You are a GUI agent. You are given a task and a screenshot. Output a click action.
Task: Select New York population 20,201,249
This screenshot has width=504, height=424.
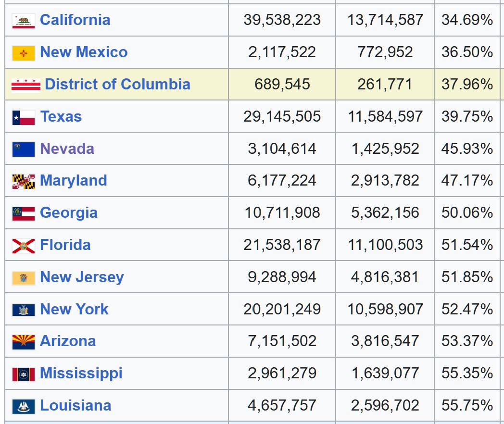coord(282,309)
